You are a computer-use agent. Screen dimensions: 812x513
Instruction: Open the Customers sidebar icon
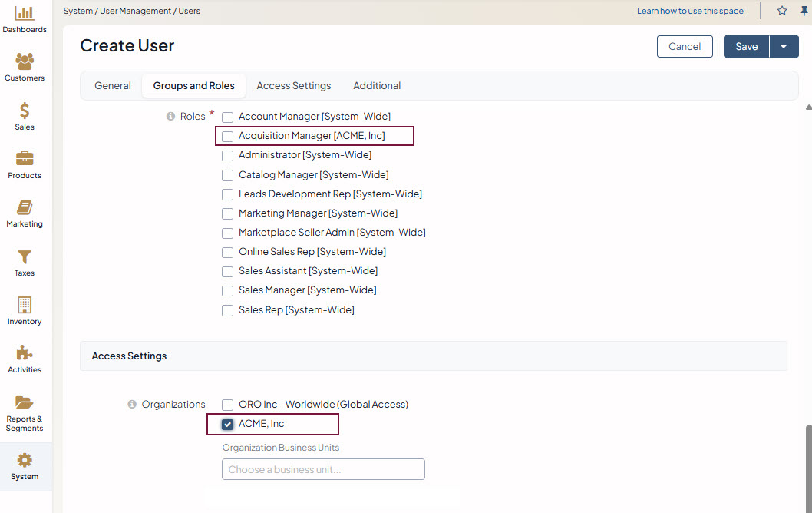point(25,62)
